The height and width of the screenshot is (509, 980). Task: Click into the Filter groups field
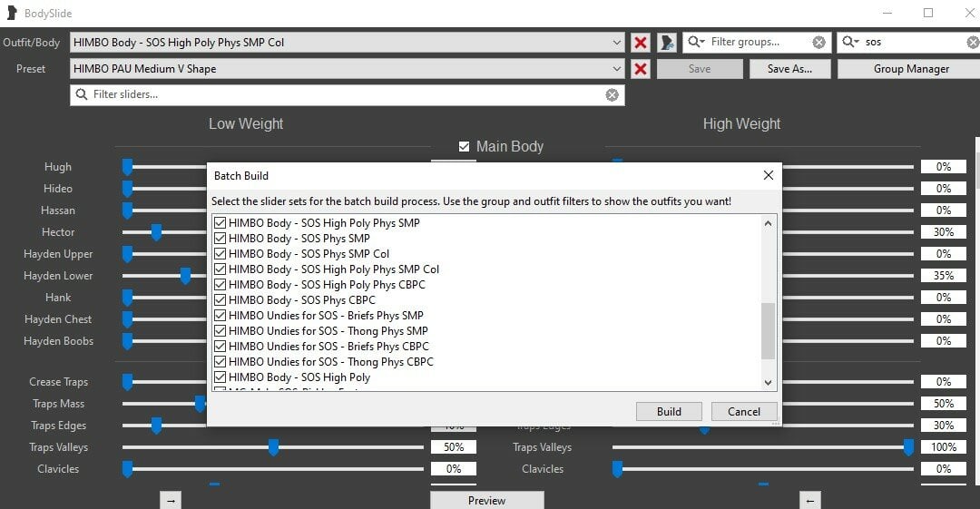[x=759, y=42]
